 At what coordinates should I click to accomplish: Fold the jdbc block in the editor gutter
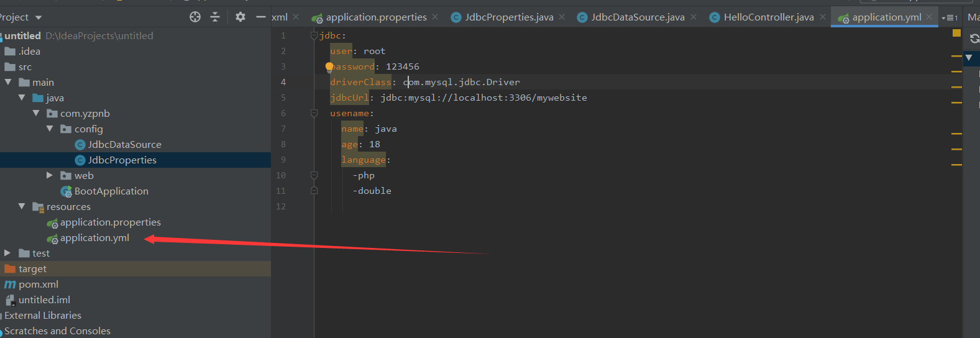pos(314,35)
